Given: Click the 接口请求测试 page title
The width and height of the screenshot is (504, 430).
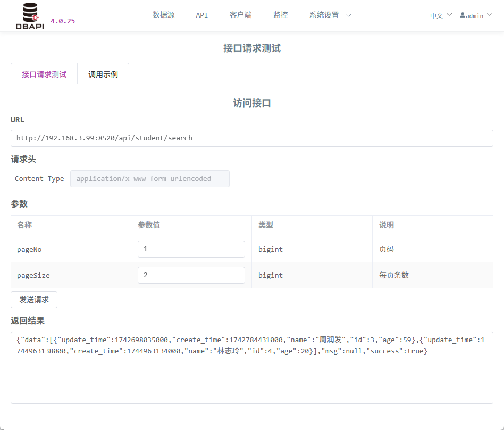Looking at the screenshot, I should coord(252,48).
